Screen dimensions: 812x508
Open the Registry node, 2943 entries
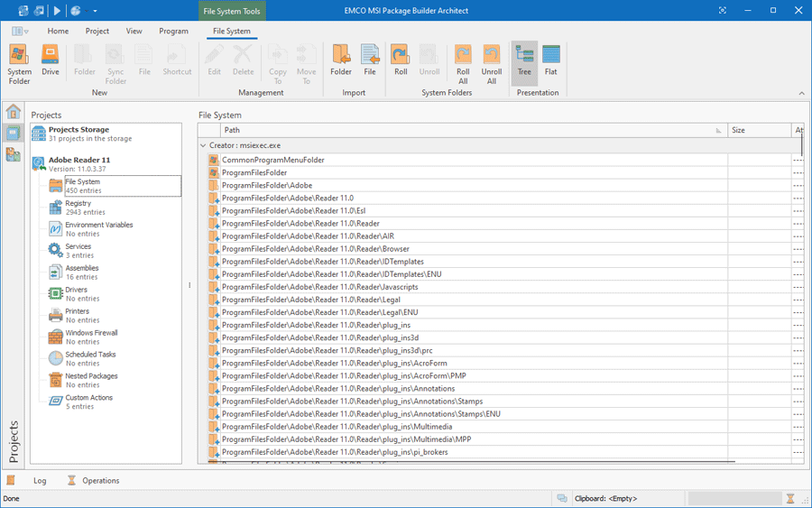point(85,208)
